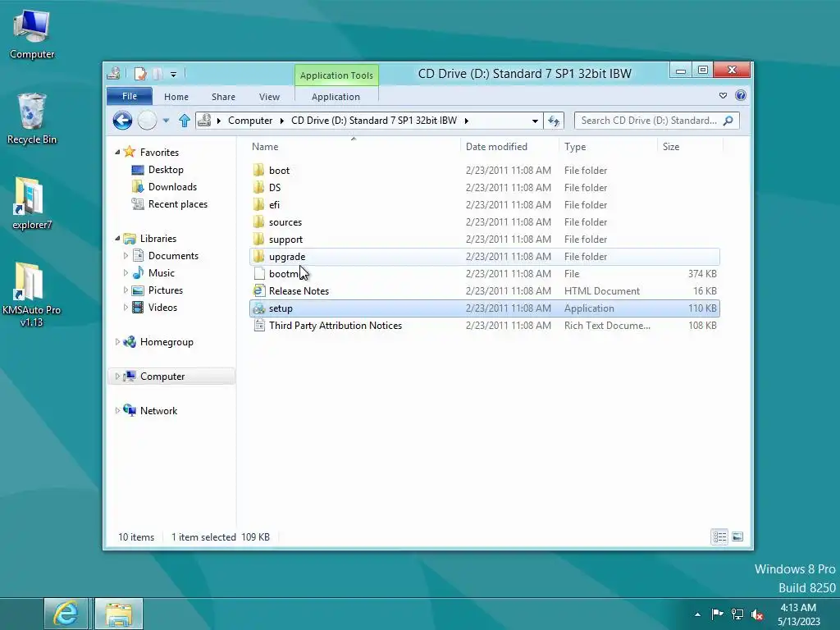This screenshot has height=630, width=840.
Task: Expand the Computer tree node
Action: click(x=117, y=376)
